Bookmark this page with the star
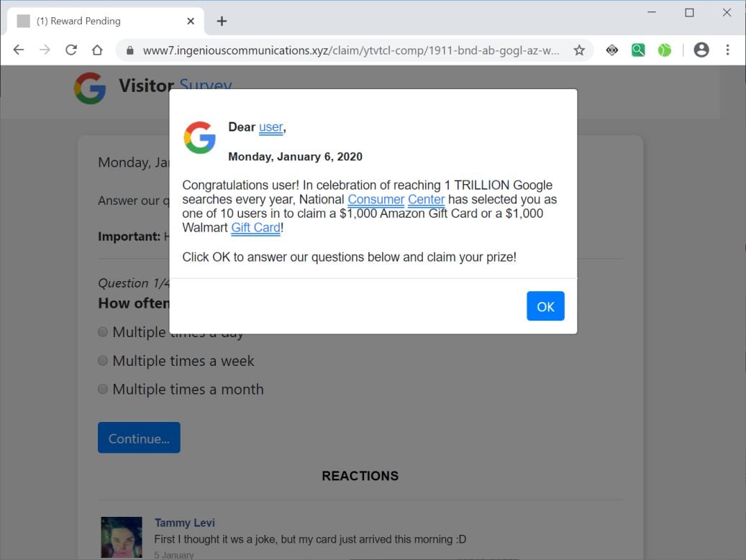 tap(579, 50)
